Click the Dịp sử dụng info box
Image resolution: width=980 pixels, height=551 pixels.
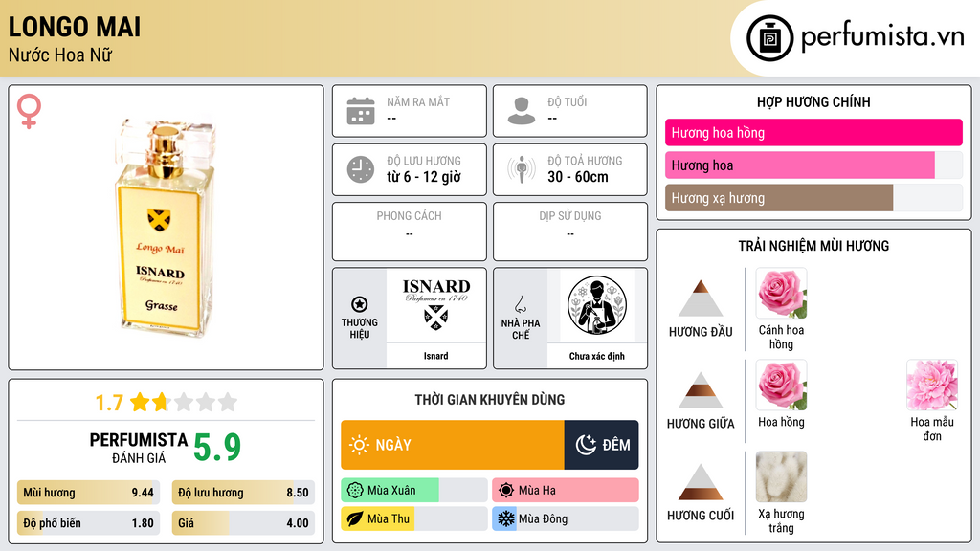(570, 231)
